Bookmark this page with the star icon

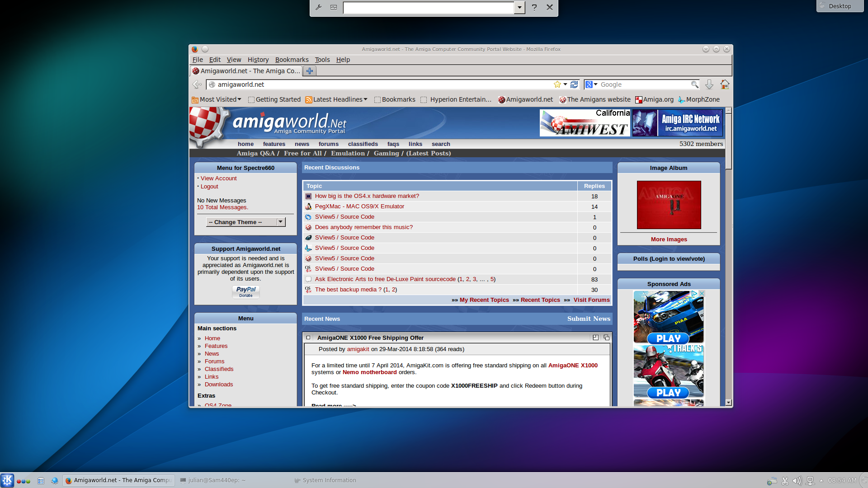click(x=557, y=84)
